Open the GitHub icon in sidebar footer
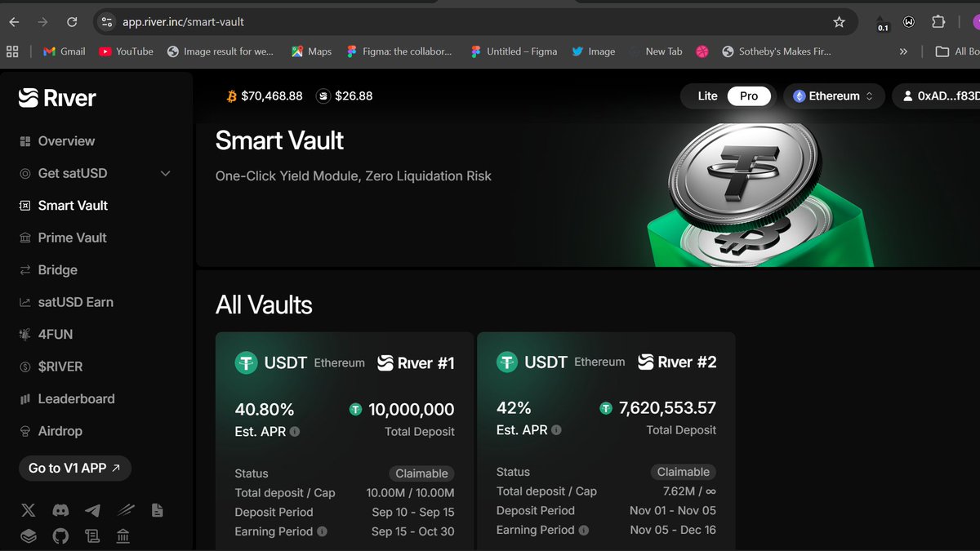The width and height of the screenshot is (980, 551). (60, 536)
